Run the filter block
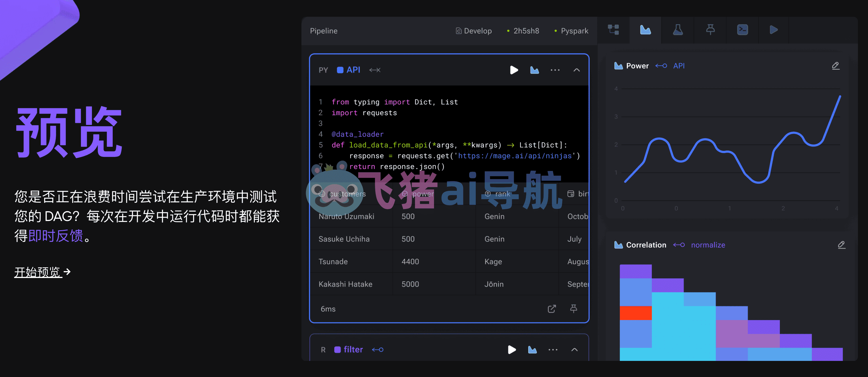The image size is (868, 377). point(512,350)
